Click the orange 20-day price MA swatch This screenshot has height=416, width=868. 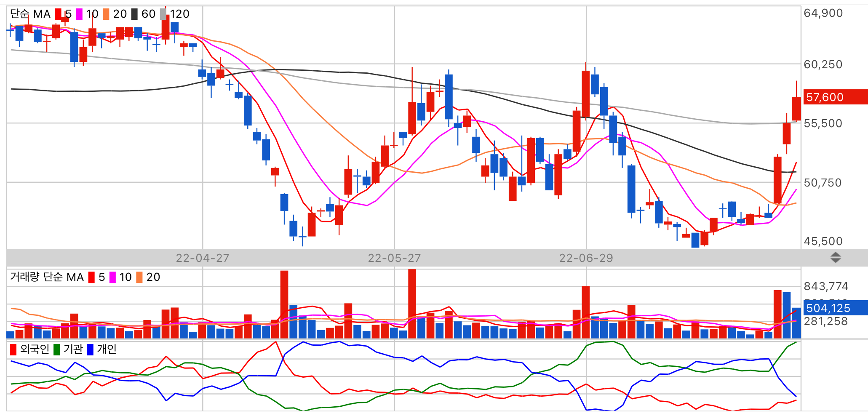[x=106, y=14]
